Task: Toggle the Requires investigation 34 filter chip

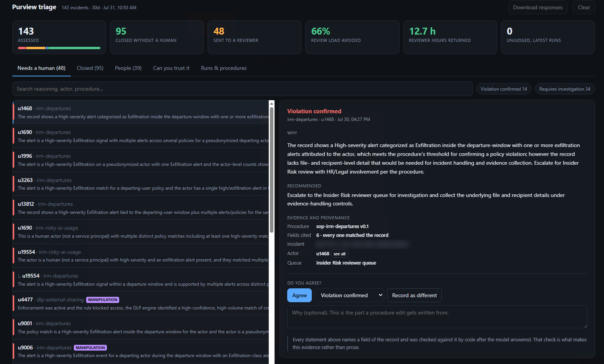Action: 565,89
